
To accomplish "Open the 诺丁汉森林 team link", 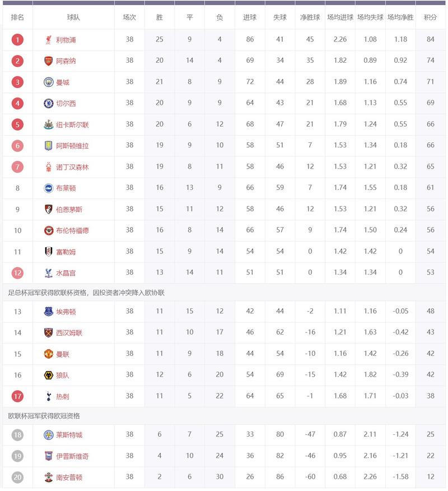I will coord(72,167).
